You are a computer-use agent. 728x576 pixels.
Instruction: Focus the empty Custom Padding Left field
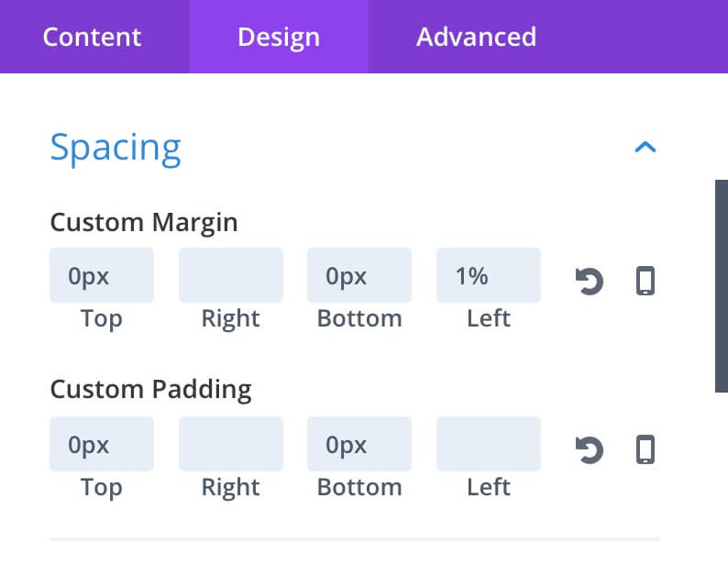489,444
